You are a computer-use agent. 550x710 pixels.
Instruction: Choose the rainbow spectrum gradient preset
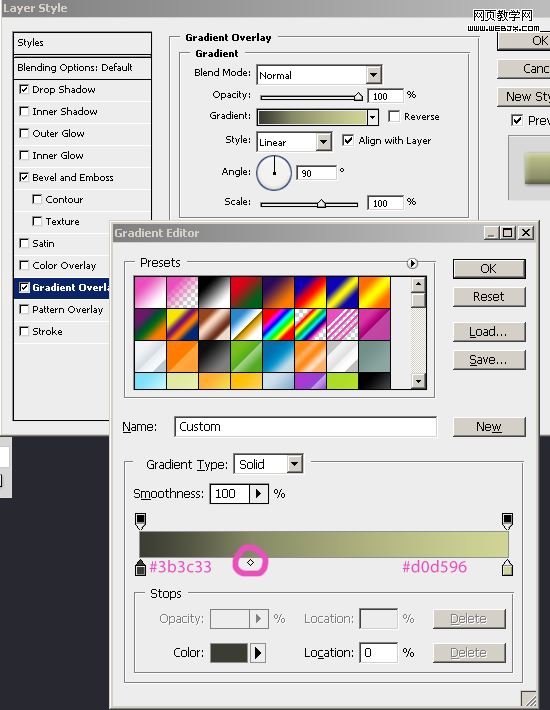[278, 324]
